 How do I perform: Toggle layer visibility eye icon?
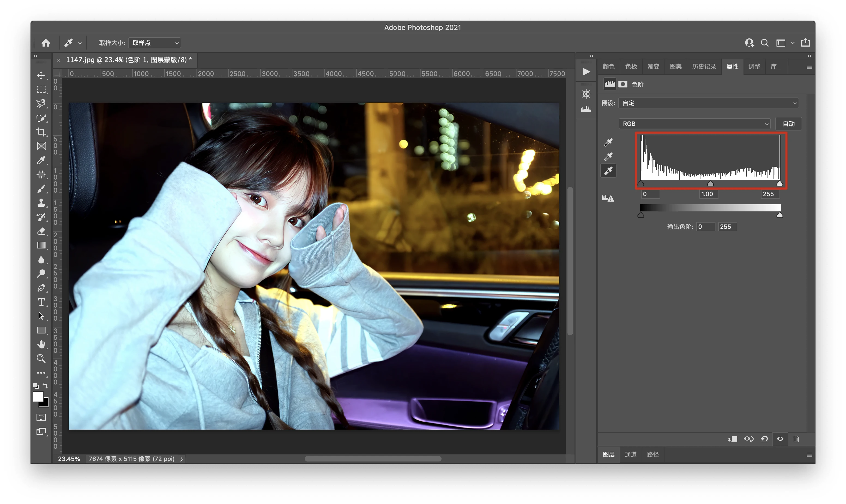780,439
